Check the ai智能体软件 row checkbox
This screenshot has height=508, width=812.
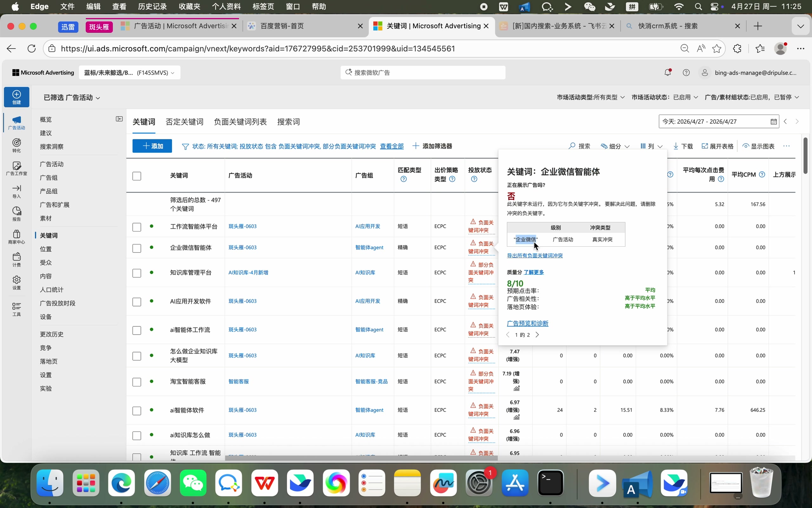click(x=137, y=411)
